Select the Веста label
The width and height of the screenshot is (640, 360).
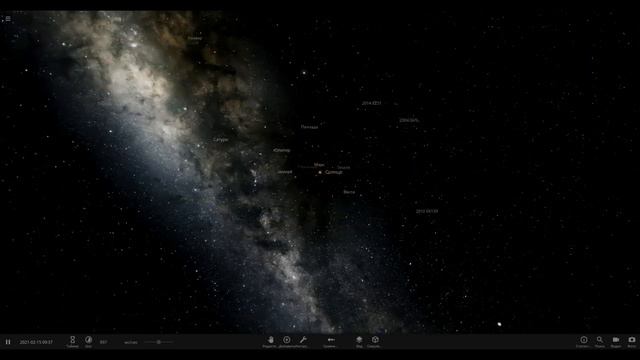[x=349, y=192]
